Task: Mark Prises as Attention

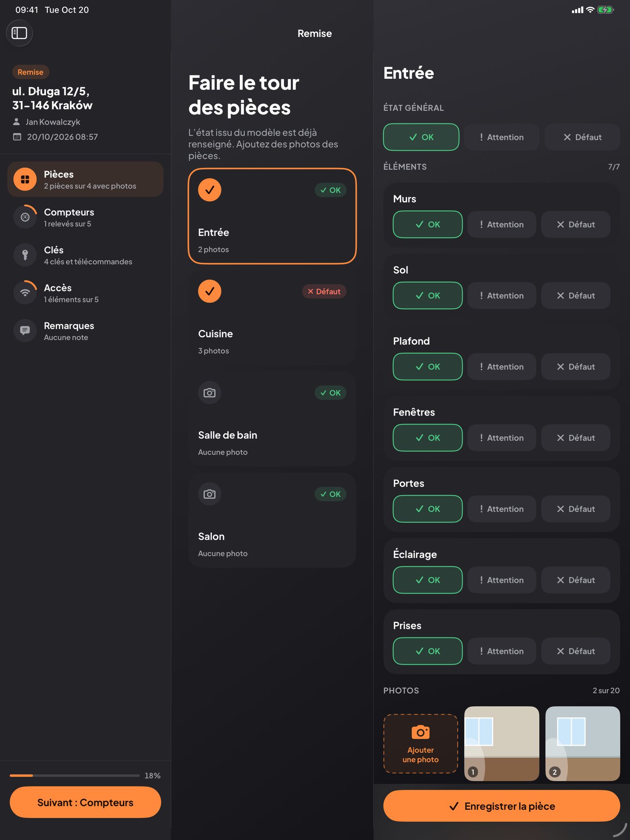Action: [x=501, y=651]
